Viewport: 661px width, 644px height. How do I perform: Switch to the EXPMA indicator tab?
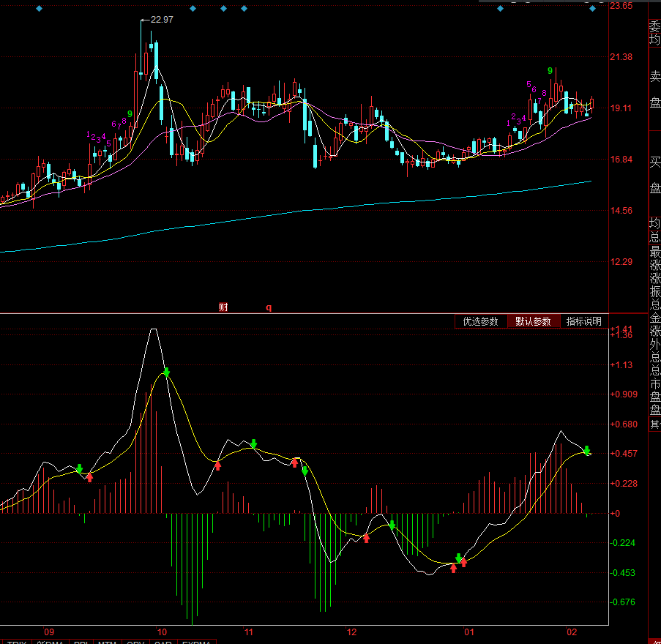click(196, 642)
